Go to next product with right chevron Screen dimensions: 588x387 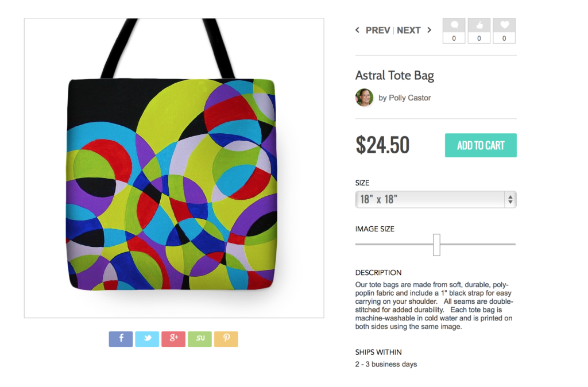[430, 30]
